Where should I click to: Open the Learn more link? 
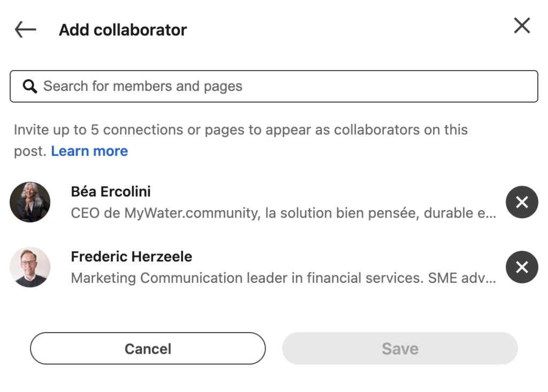click(x=89, y=151)
